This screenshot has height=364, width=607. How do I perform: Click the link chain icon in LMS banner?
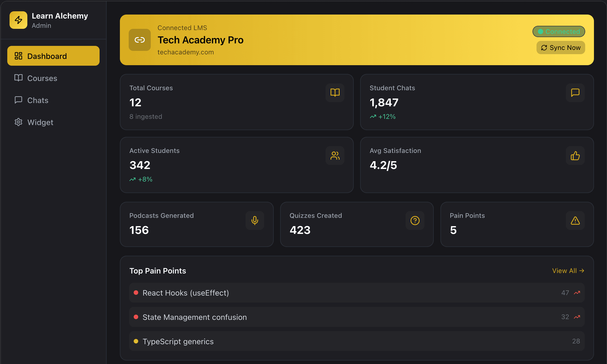click(x=139, y=40)
